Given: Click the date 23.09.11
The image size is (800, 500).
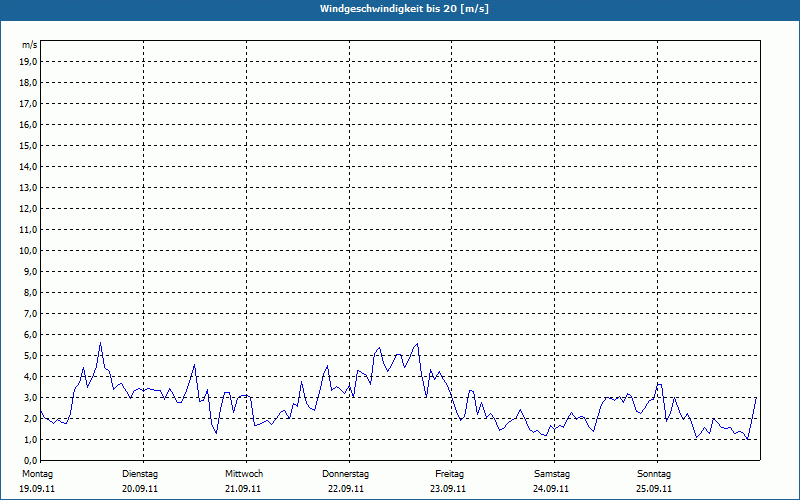Looking at the screenshot, I should click(448, 489).
